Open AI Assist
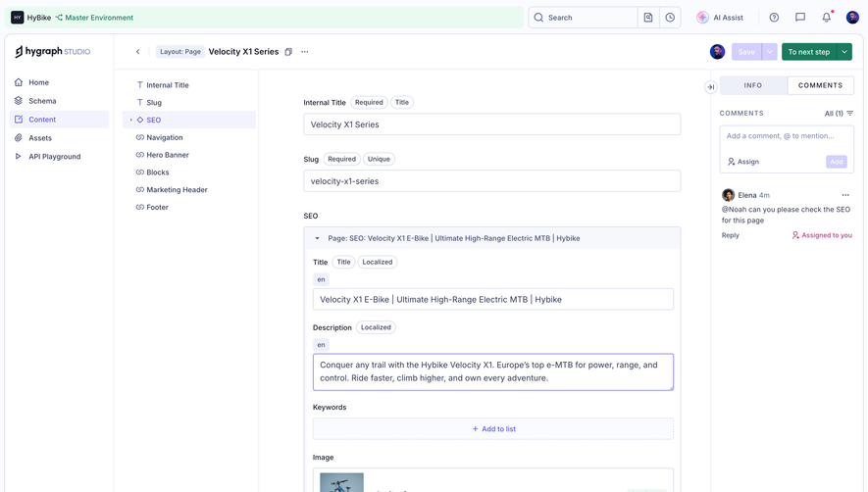868x492 pixels. click(720, 18)
